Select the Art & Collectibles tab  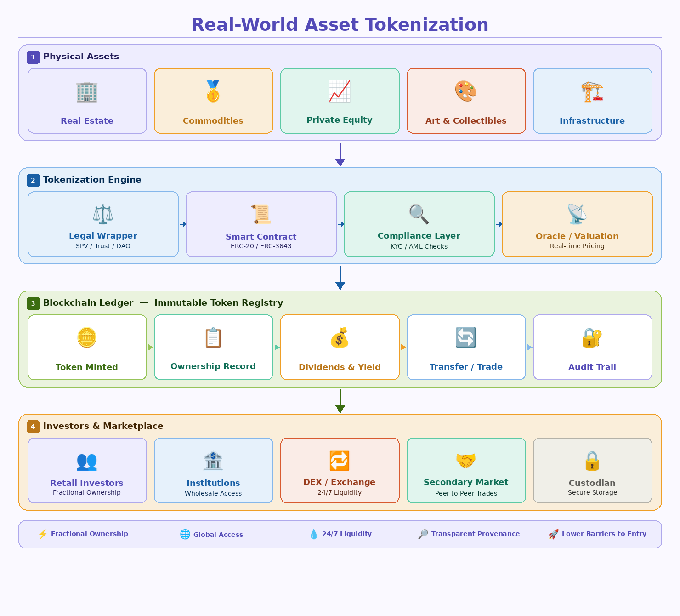466,101
